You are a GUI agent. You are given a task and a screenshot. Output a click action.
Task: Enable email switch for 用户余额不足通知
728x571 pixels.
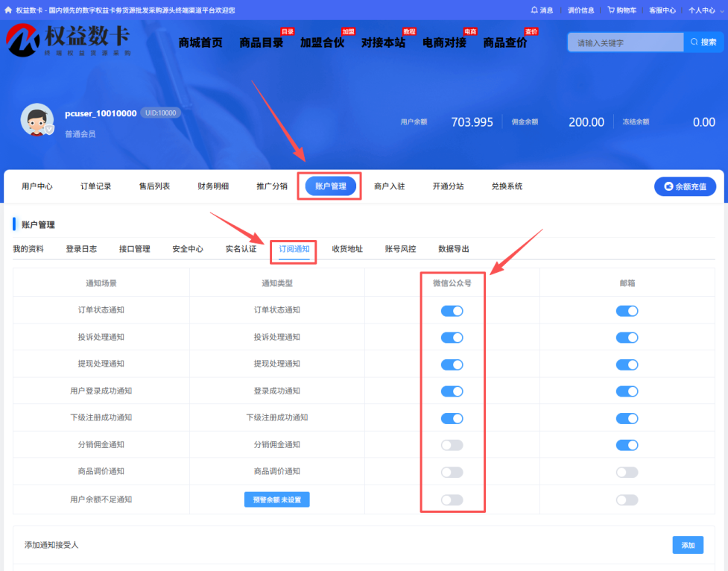[x=627, y=500]
